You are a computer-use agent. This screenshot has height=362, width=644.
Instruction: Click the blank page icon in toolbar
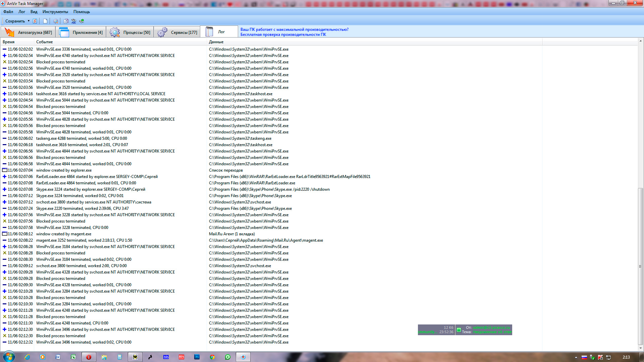click(x=45, y=21)
